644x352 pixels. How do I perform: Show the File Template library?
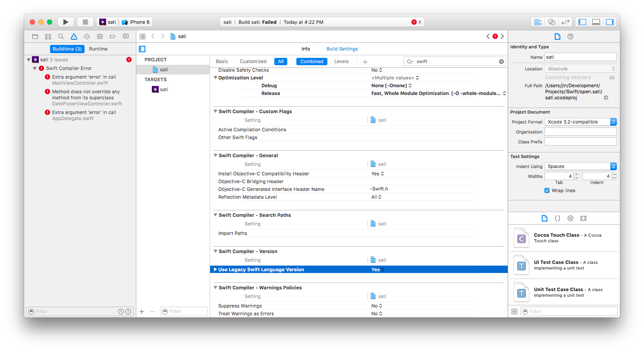(544, 218)
